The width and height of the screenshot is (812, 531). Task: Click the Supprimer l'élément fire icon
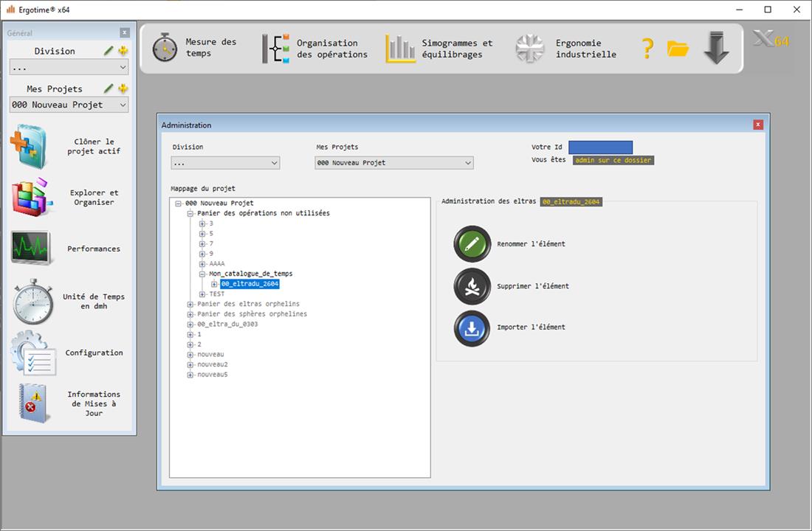[x=472, y=286]
